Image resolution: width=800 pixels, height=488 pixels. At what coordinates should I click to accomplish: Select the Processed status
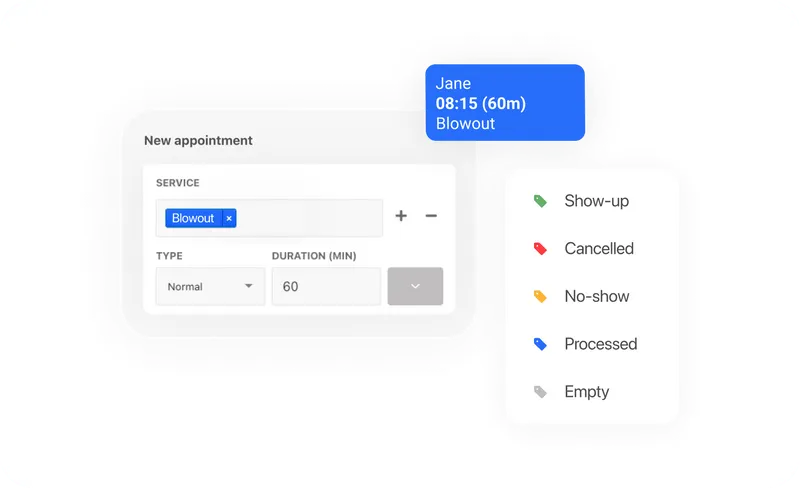pyautogui.click(x=601, y=344)
